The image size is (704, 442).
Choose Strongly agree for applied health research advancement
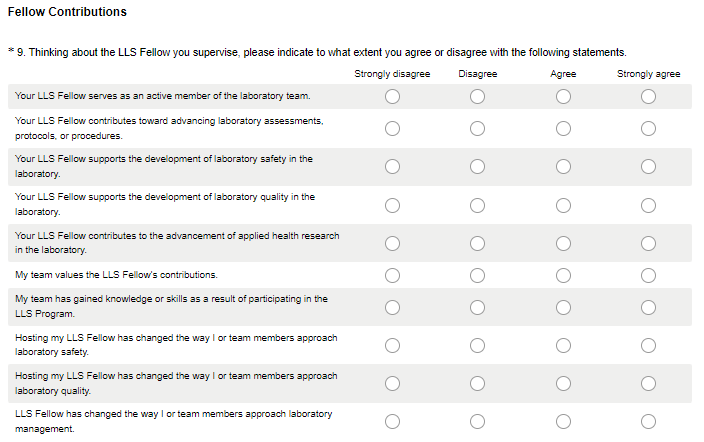click(x=649, y=243)
